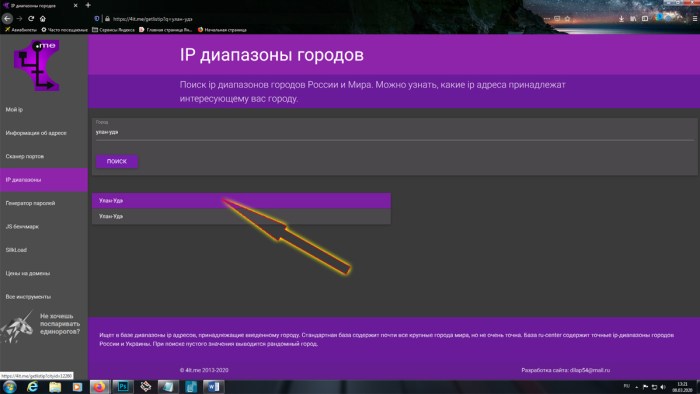Open a new browser tab with plus
Viewport: 700px width, 394px height.
88,5
